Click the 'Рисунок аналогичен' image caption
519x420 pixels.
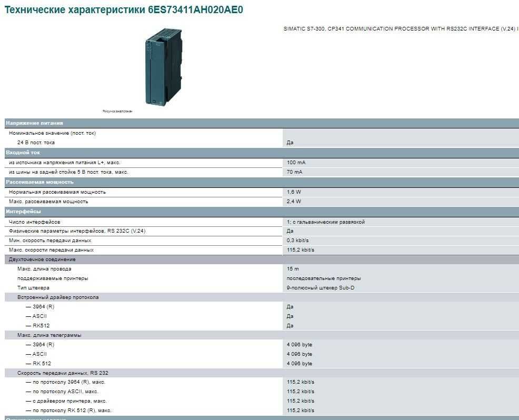(117, 112)
